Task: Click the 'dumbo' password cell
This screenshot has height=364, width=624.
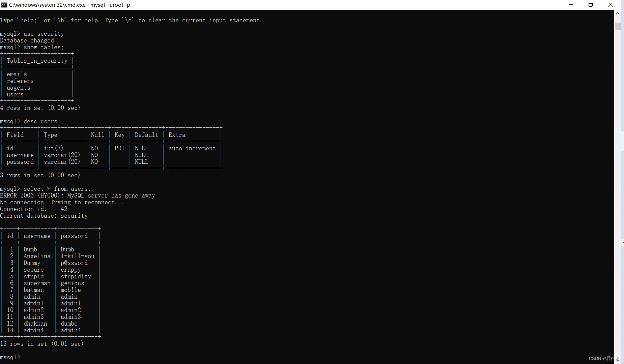Action: click(x=69, y=324)
